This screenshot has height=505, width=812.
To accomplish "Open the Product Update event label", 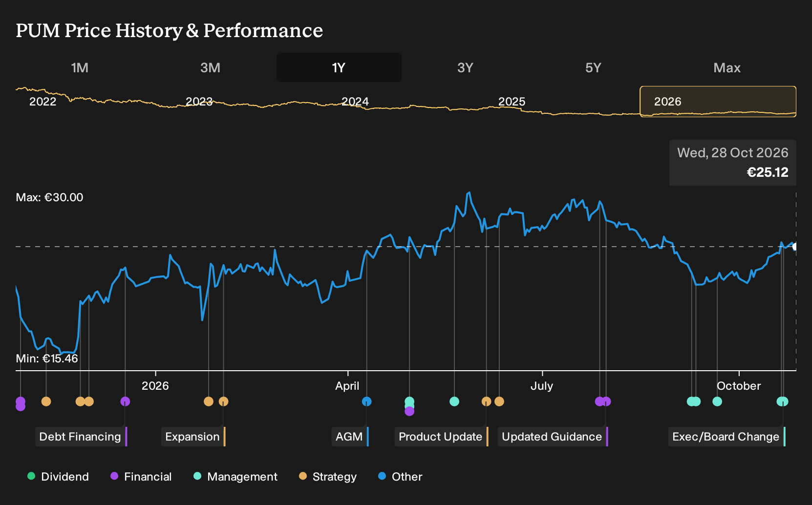I will 441,437.
